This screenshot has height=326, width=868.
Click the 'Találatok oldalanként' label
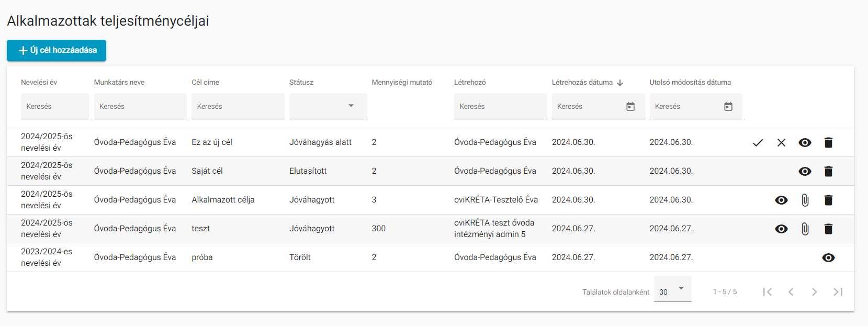[616, 292]
